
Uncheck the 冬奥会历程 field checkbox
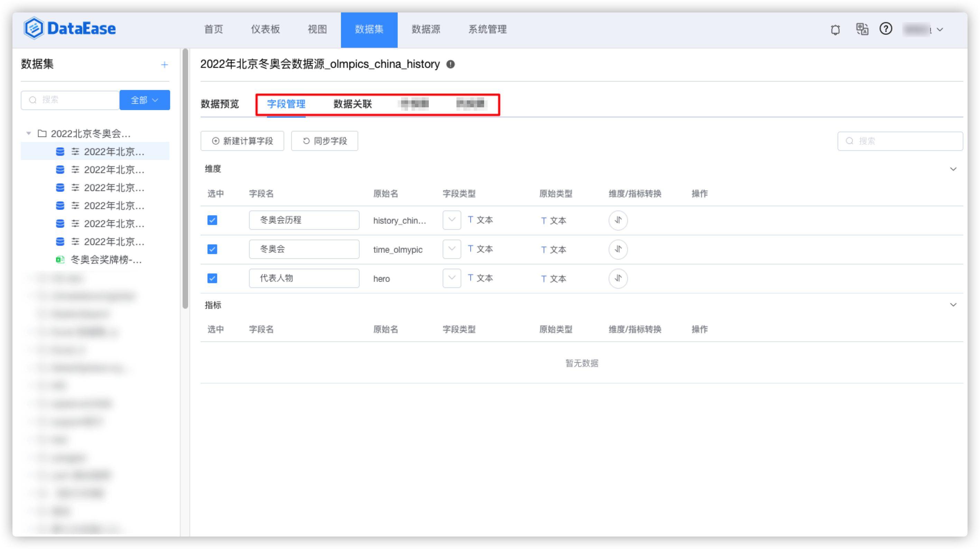[x=212, y=220]
